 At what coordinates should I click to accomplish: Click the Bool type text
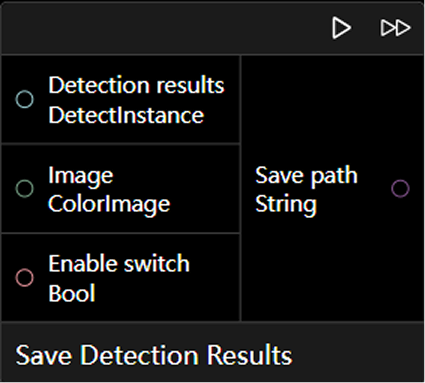click(x=72, y=293)
